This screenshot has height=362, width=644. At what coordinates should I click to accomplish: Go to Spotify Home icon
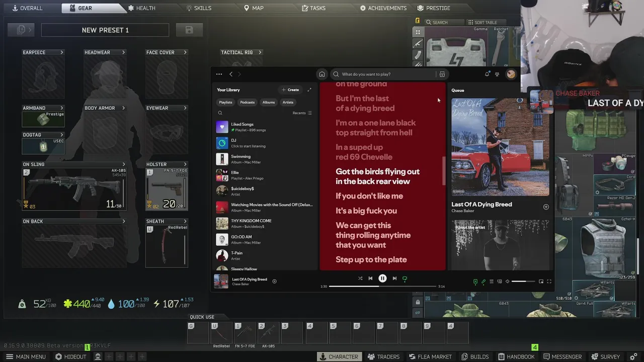coord(322,74)
